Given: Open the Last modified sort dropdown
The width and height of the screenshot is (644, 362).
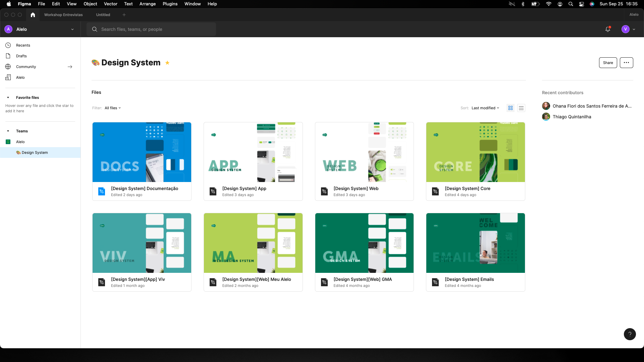Looking at the screenshot, I should point(485,108).
